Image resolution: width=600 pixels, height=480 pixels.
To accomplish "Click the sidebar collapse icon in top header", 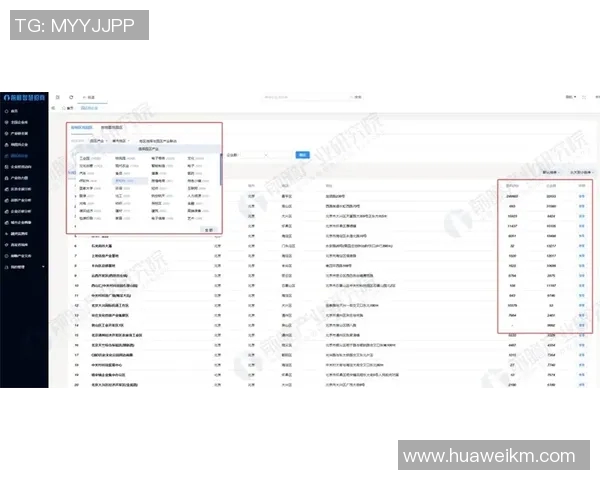I will (x=58, y=97).
